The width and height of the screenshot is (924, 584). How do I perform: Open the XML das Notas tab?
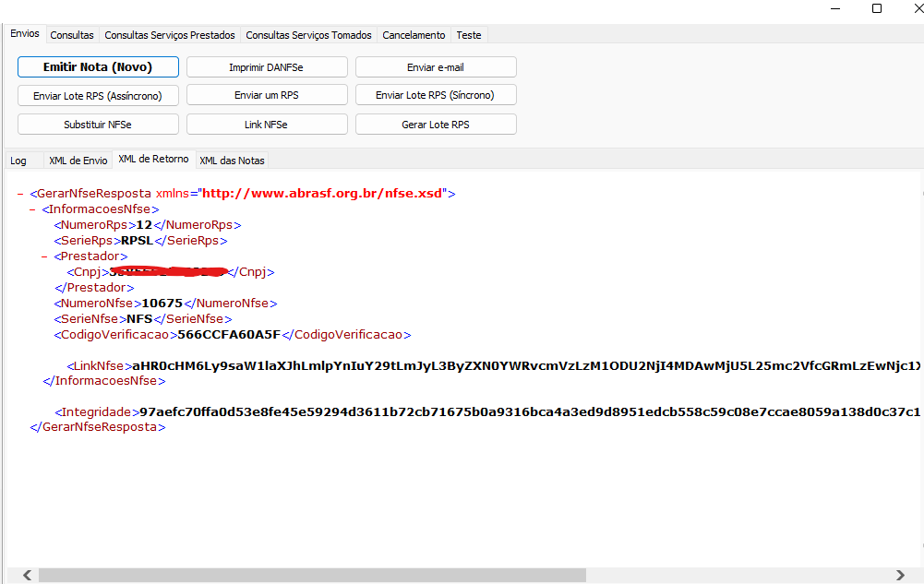pos(233,161)
